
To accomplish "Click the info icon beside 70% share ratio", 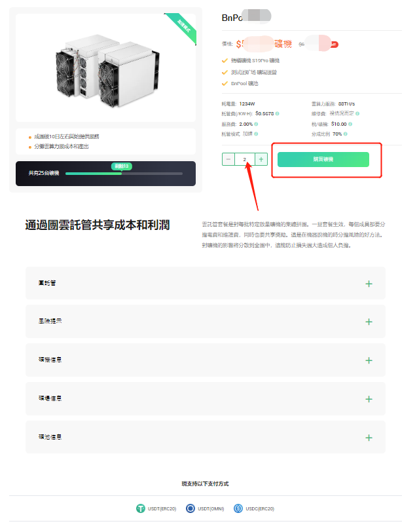I will pos(345,134).
